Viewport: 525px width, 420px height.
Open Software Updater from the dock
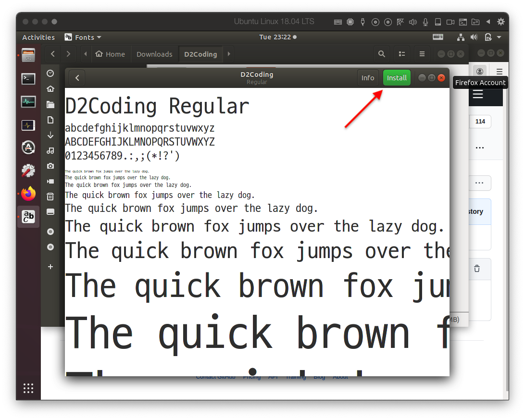coord(28,148)
